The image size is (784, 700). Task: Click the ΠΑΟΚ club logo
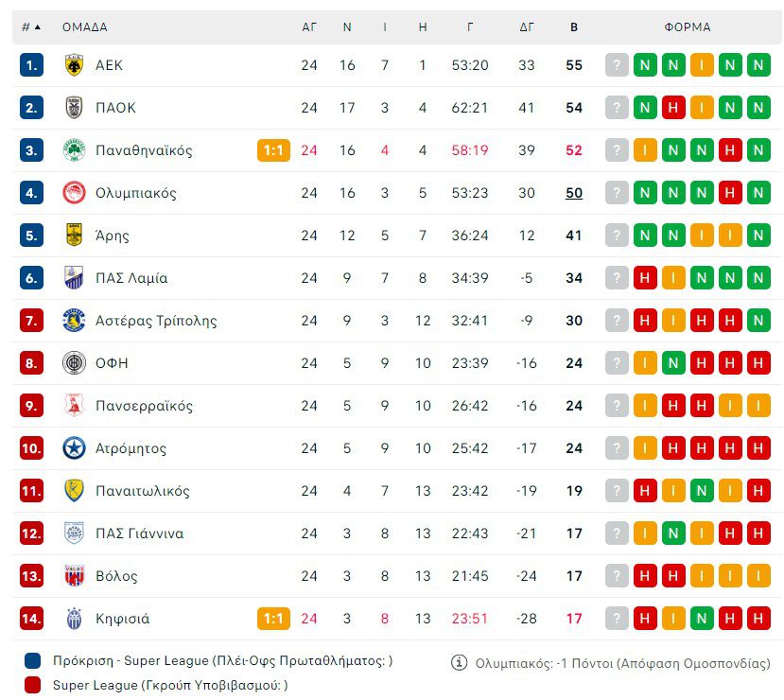(x=74, y=108)
